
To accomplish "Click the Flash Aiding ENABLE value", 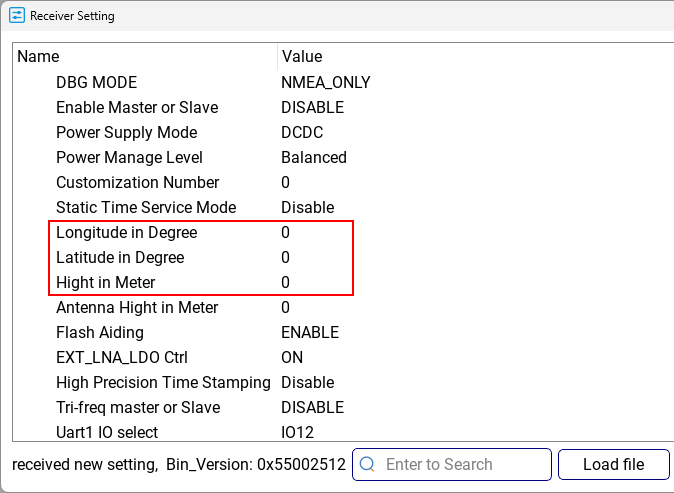I will pyautogui.click(x=310, y=332).
